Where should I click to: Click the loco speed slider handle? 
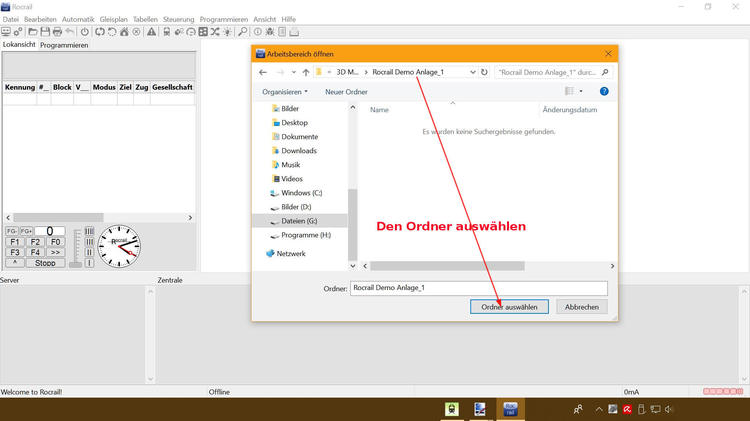click(x=76, y=264)
